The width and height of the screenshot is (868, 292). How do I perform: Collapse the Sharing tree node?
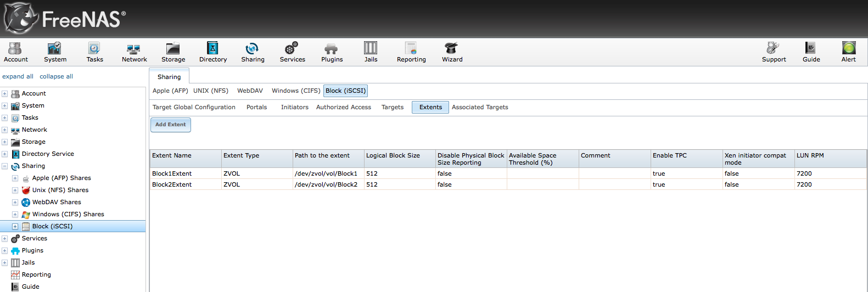coord(4,166)
